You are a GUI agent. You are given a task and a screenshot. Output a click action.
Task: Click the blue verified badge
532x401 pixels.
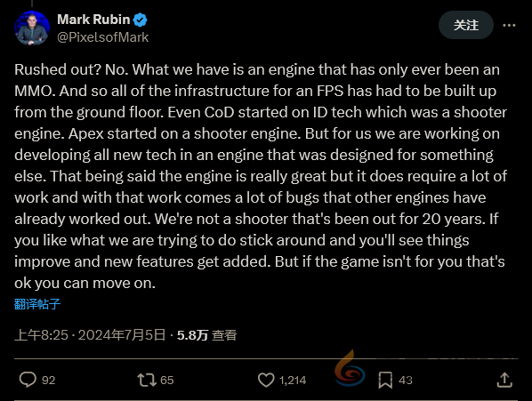(140, 20)
